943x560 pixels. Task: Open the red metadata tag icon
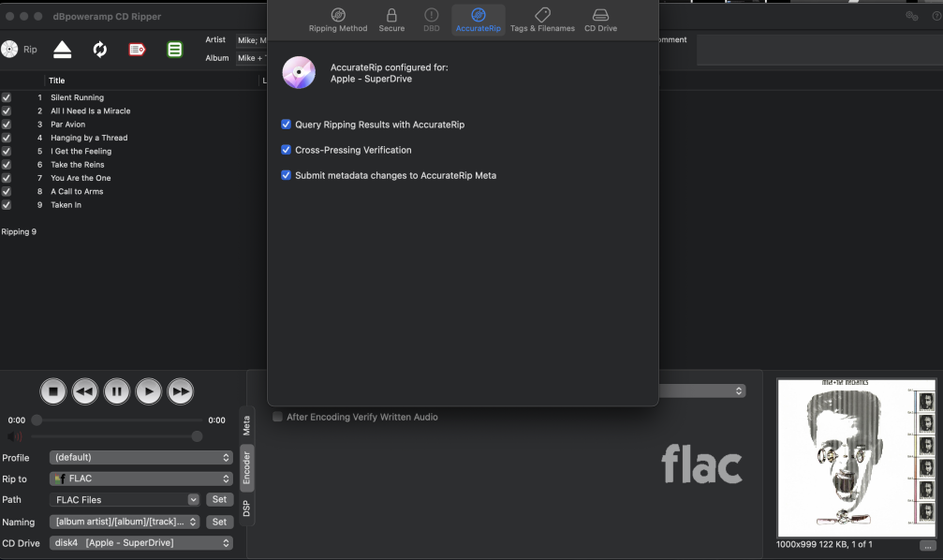coord(138,50)
